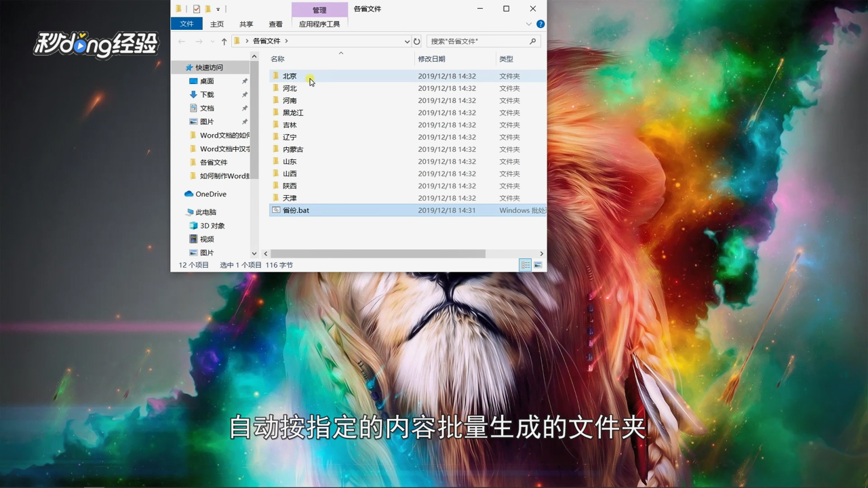Open the 应用程序工具 ribbon tab
Image resolution: width=868 pixels, height=488 pixels.
pyautogui.click(x=319, y=24)
